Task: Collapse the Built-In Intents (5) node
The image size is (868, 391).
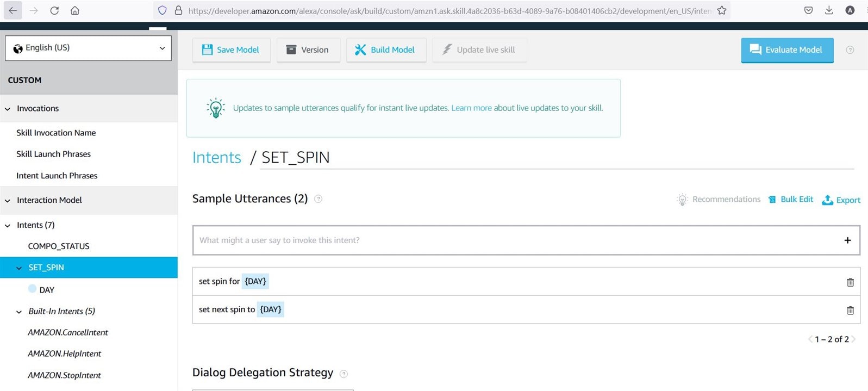Action: [19, 312]
